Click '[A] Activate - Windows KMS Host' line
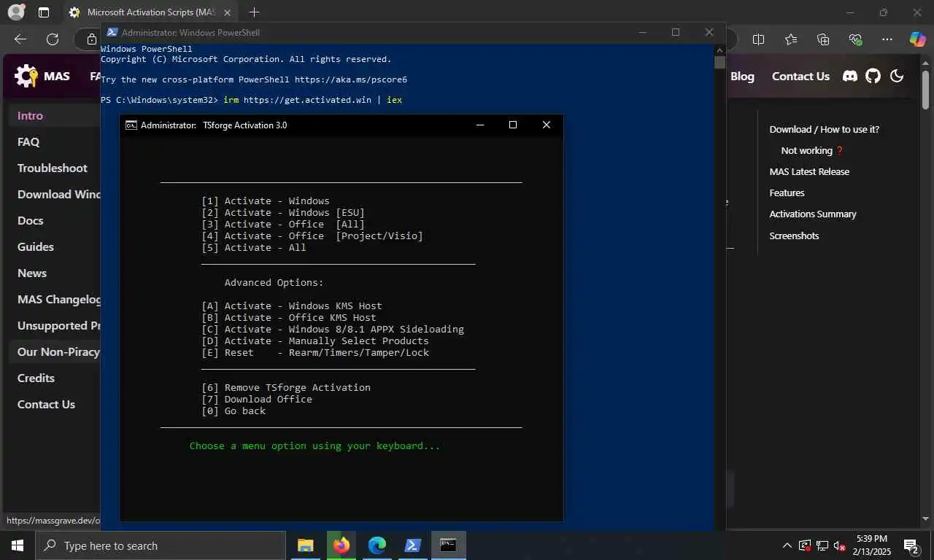This screenshot has height=560, width=934. [x=292, y=306]
